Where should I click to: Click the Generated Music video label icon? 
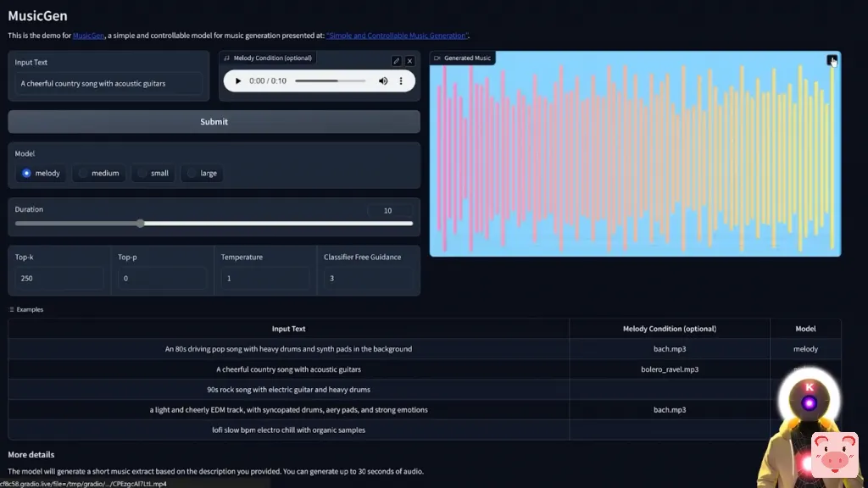pyautogui.click(x=437, y=58)
